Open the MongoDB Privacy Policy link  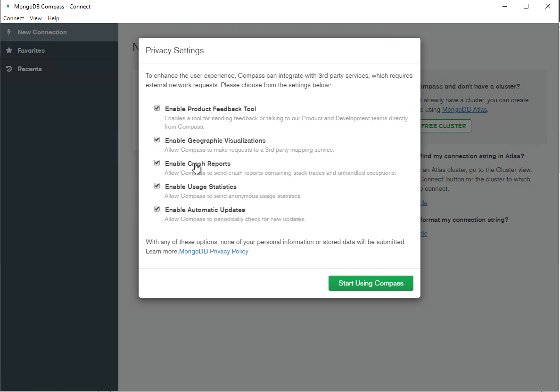click(x=214, y=251)
